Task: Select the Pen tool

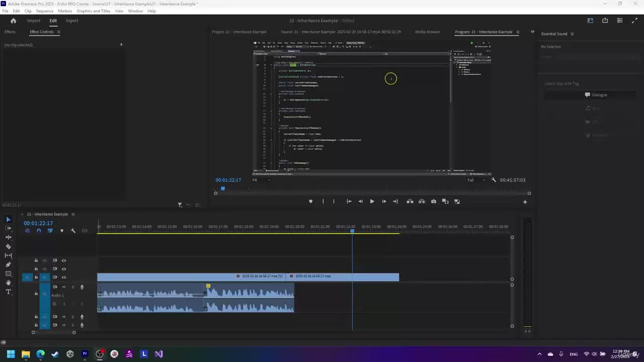Action: point(8,264)
